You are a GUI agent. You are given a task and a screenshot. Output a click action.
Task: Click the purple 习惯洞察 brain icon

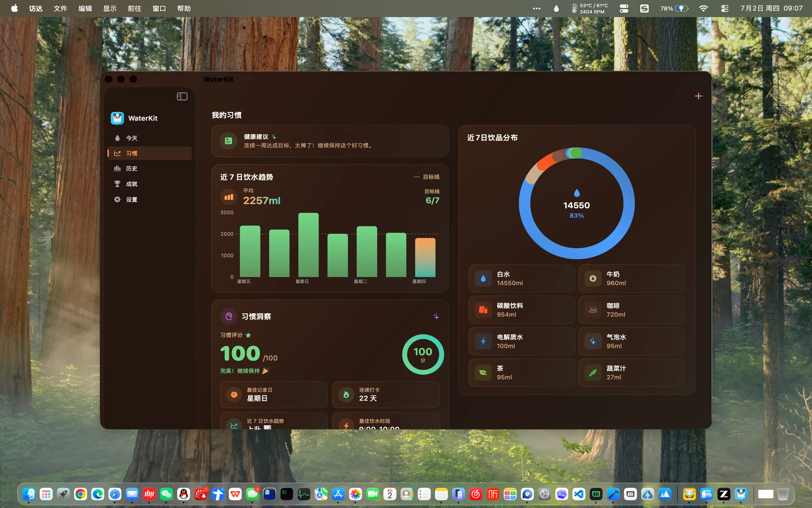point(229,316)
